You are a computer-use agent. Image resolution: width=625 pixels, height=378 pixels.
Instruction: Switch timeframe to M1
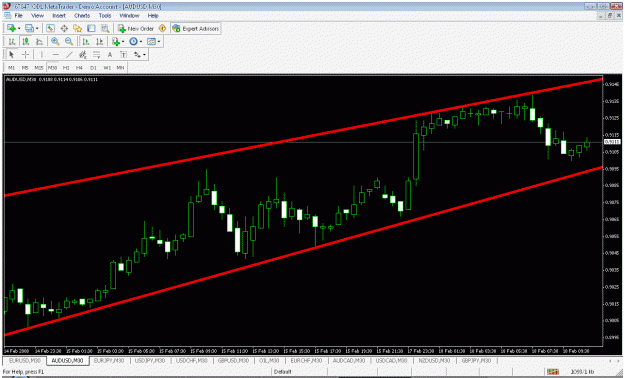(12, 68)
